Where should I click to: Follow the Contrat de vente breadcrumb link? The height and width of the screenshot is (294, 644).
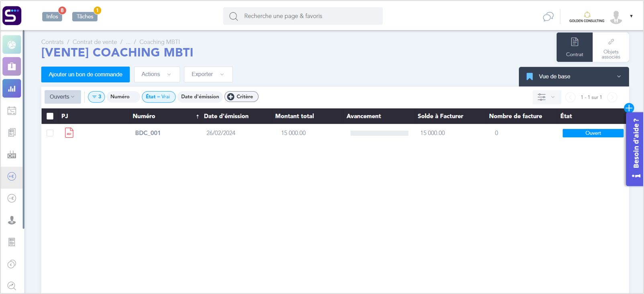(95, 42)
